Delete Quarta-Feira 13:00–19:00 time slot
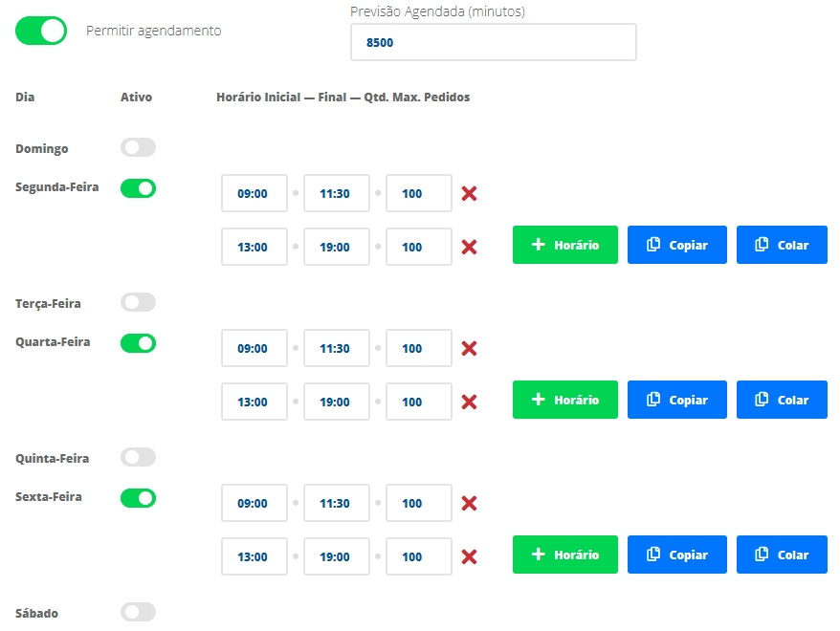Viewport: 840px width, 631px height. [x=469, y=403]
